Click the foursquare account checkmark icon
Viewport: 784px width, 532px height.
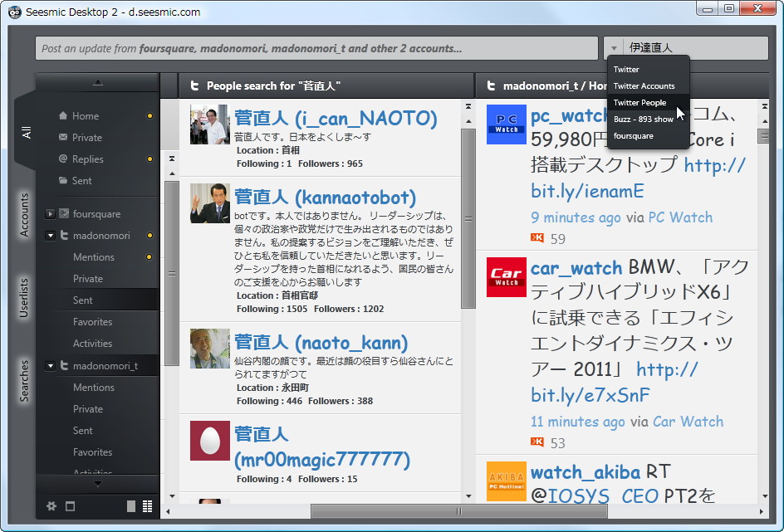point(63,214)
